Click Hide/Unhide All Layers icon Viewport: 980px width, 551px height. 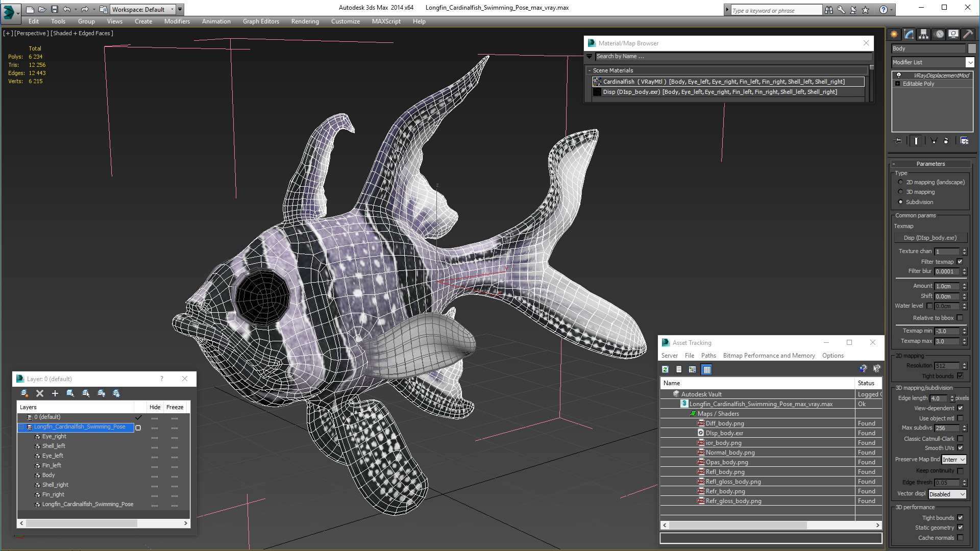pyautogui.click(x=101, y=393)
